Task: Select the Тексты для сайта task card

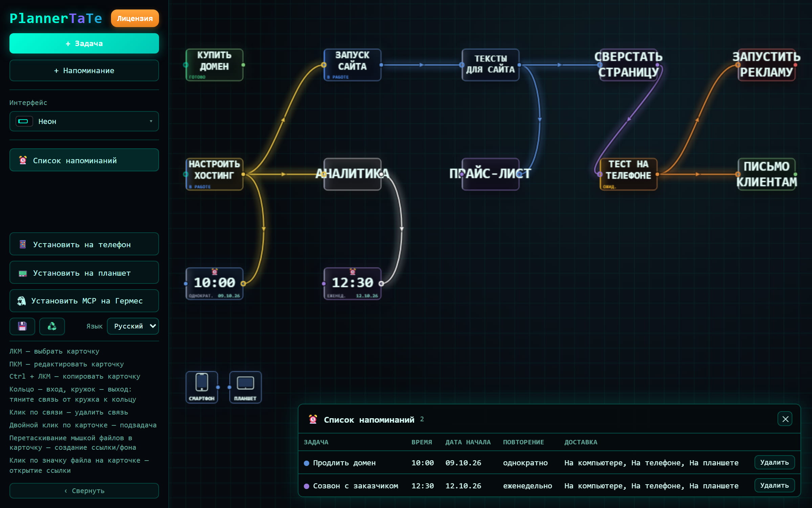Action: pos(491,65)
